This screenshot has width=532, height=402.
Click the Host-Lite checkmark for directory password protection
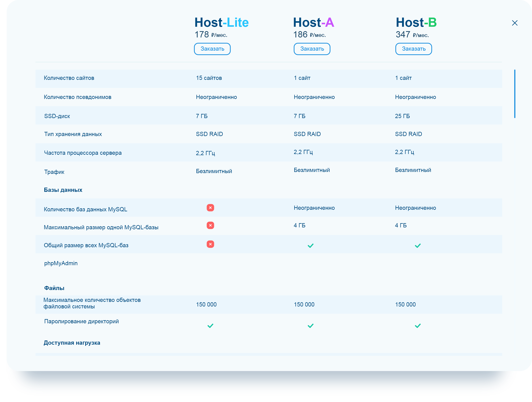[210, 326]
